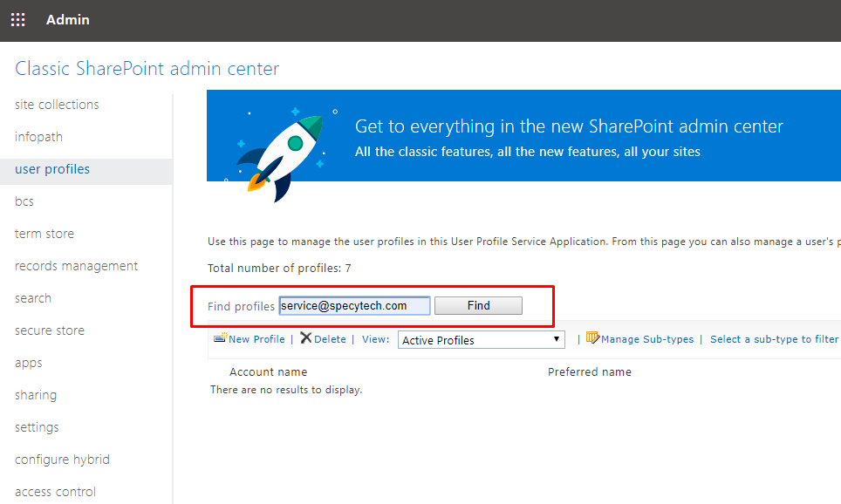This screenshot has width=841, height=504.
Task: Click the New Profile link
Action: pos(256,339)
